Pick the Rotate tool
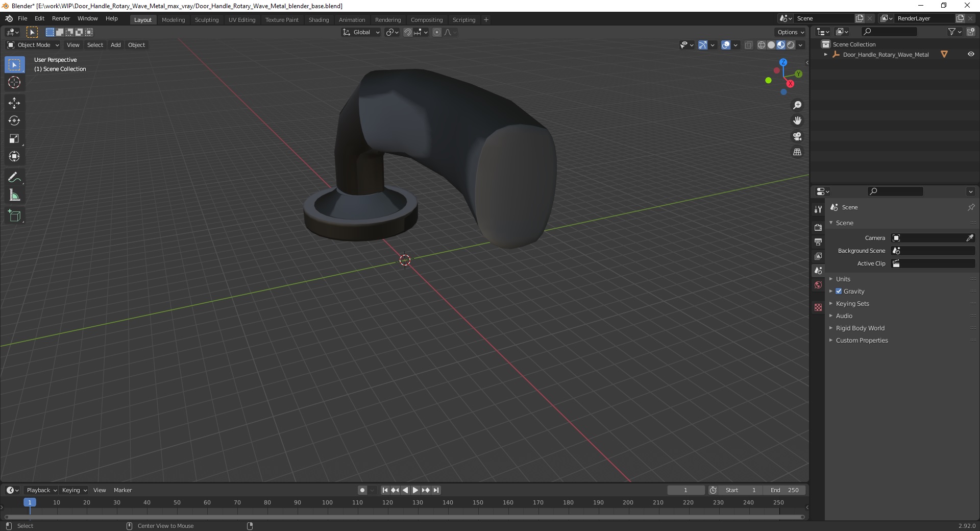The image size is (980, 531). pos(14,120)
